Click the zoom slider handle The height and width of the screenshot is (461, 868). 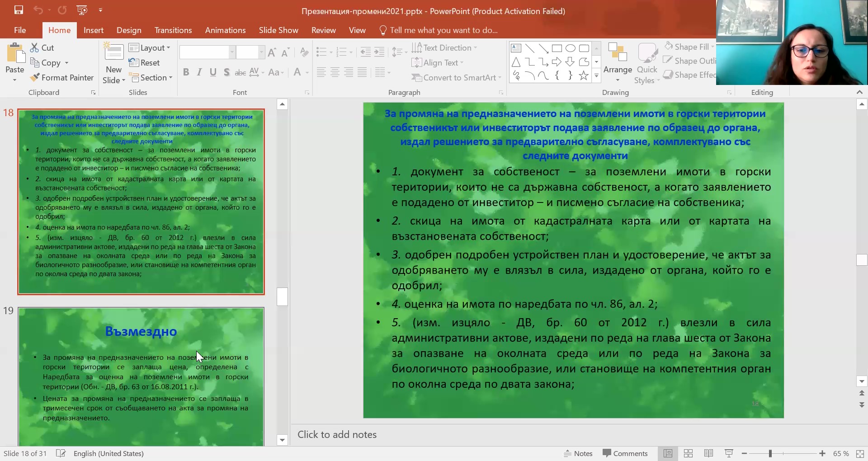click(770, 453)
